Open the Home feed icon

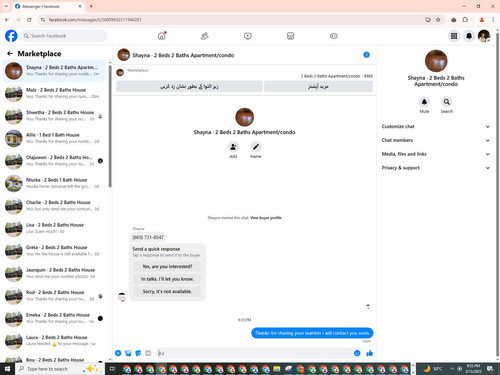pyautogui.click(x=162, y=36)
